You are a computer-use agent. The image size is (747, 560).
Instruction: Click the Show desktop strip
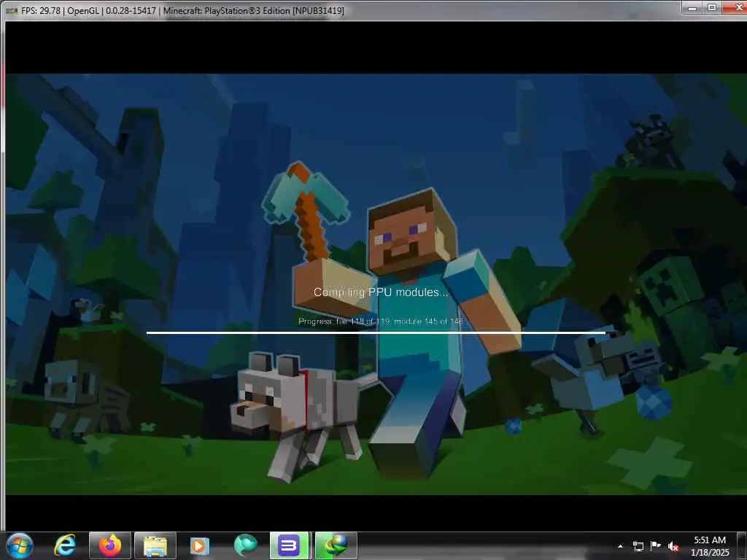pos(742,545)
